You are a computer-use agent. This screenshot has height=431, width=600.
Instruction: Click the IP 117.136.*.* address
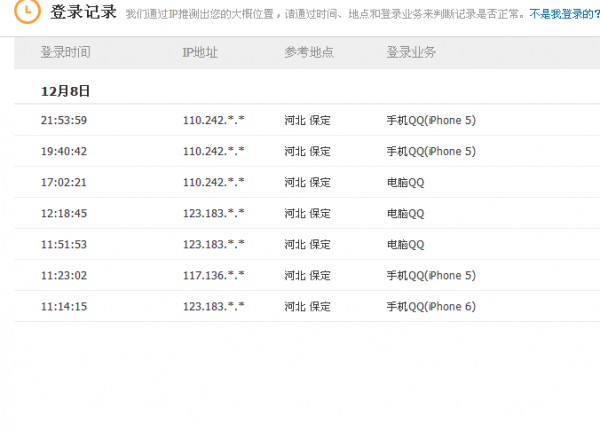[x=214, y=275]
